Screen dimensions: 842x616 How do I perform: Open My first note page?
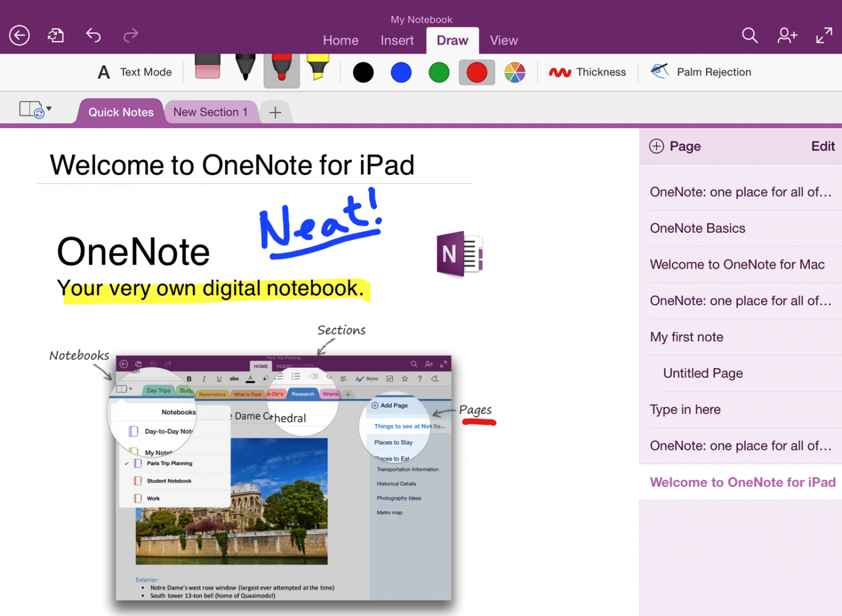coord(740,337)
